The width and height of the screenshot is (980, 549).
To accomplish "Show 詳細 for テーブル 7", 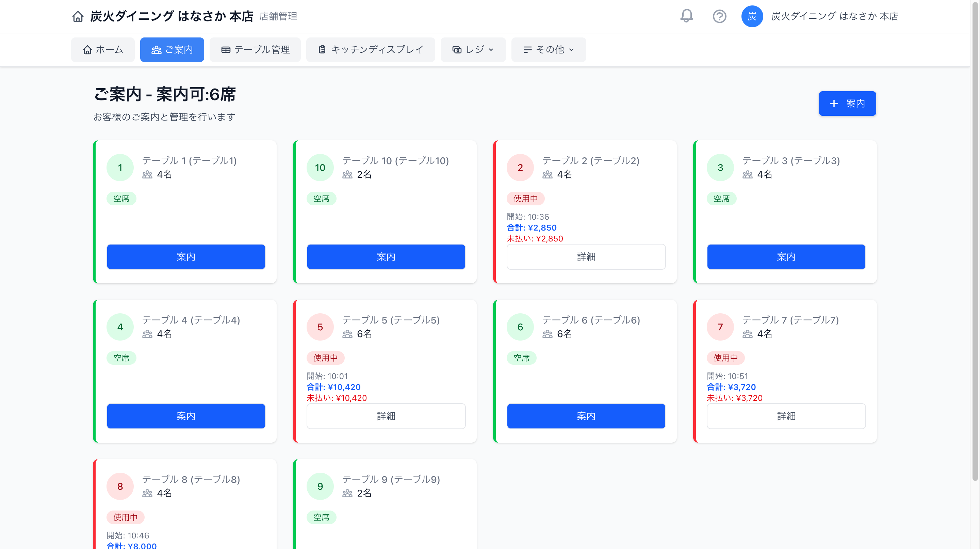I will tap(786, 417).
